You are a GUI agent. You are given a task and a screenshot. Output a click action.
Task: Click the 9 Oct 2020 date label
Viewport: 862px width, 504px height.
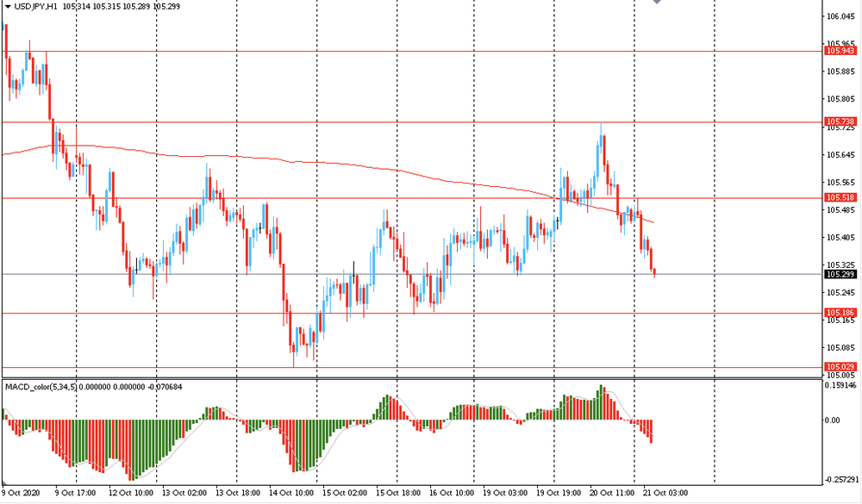[21, 493]
